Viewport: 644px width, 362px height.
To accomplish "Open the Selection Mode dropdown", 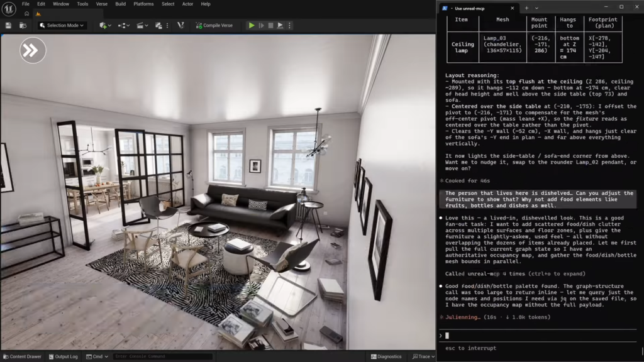I will [62, 25].
